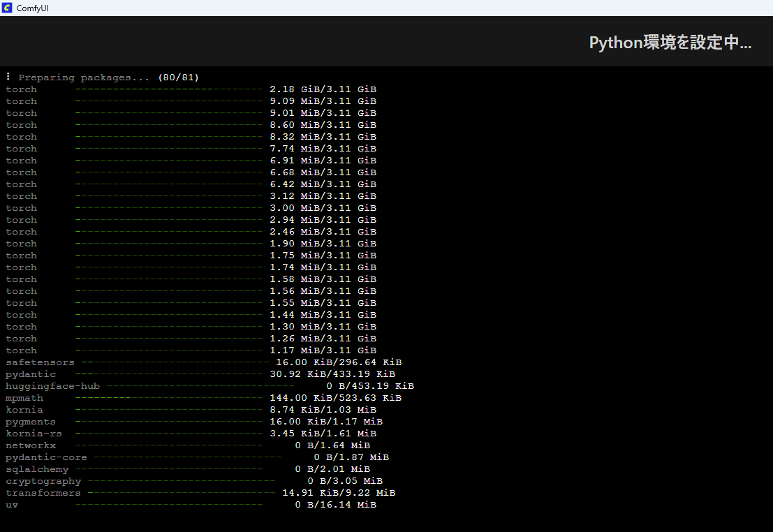
Task: Click torch row showing 2.18 GiB/3.11 GiB
Action: point(191,89)
